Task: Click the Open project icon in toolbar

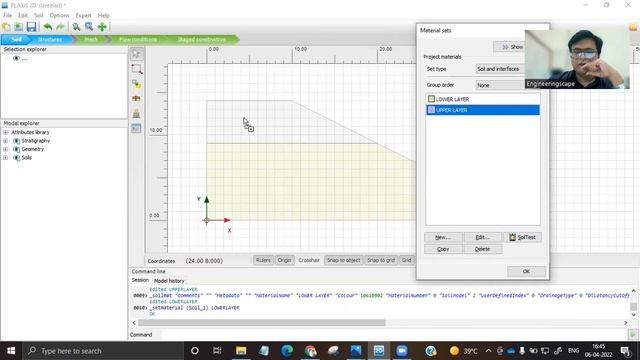Action: [x=18, y=27]
